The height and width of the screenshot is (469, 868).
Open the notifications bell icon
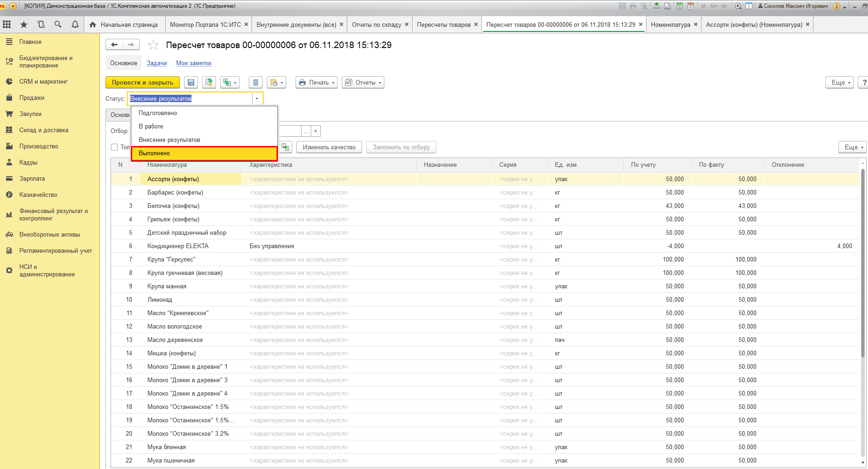75,24
